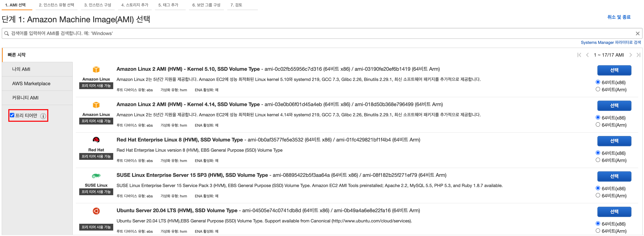
Task: Open the free tier info icon
Action: [43, 116]
